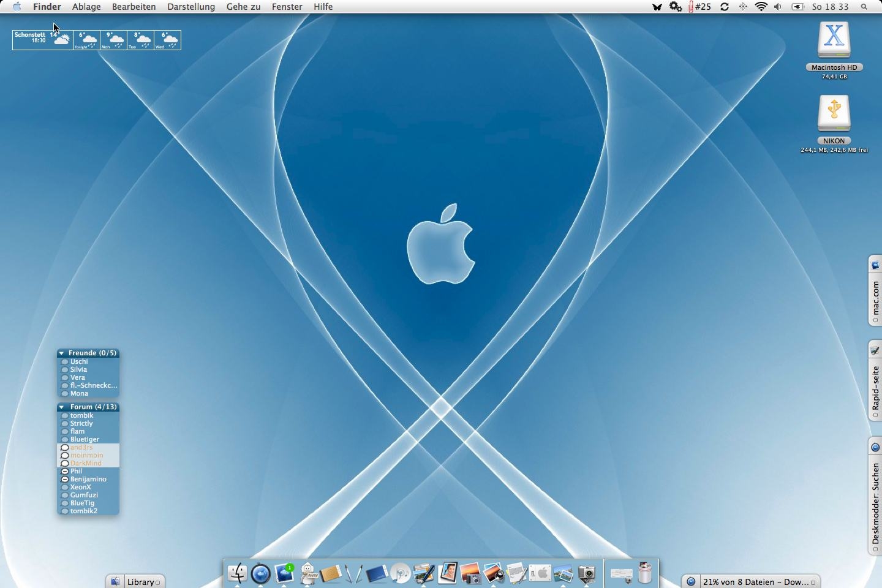
Task: Select contact Bluetiger in Forum list
Action: [x=88, y=439]
